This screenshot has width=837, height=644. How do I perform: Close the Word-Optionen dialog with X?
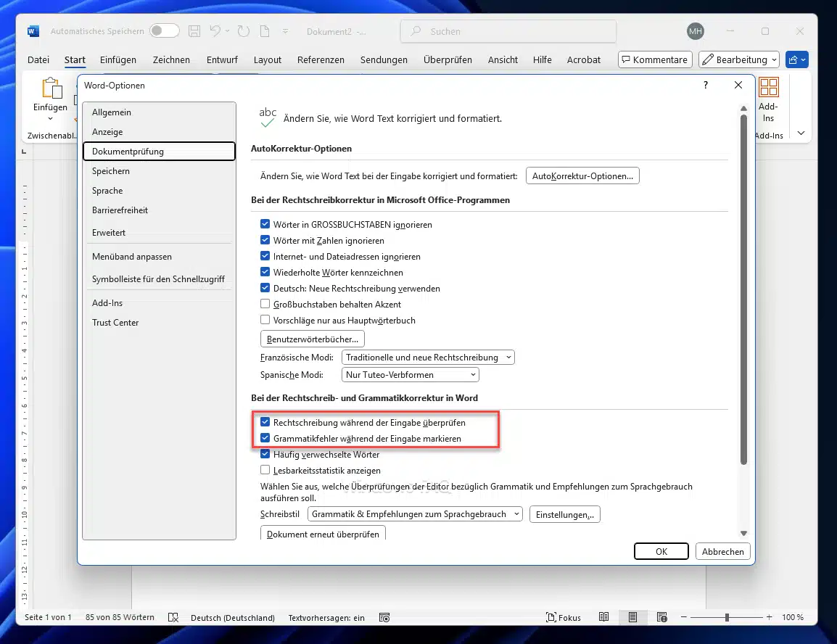738,85
